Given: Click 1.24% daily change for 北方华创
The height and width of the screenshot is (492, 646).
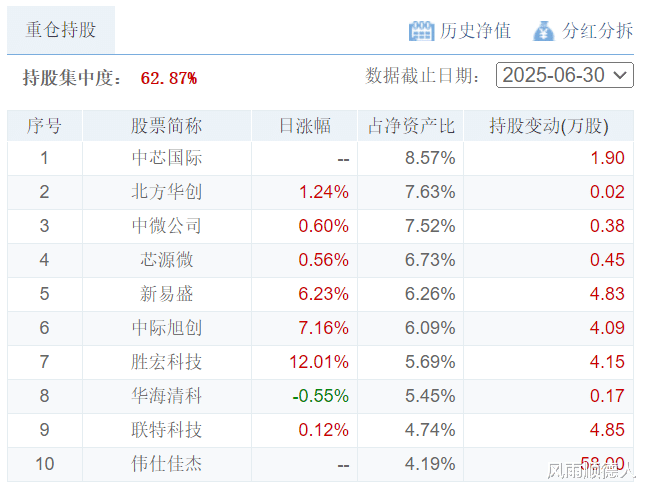Looking at the screenshot, I should (324, 192).
